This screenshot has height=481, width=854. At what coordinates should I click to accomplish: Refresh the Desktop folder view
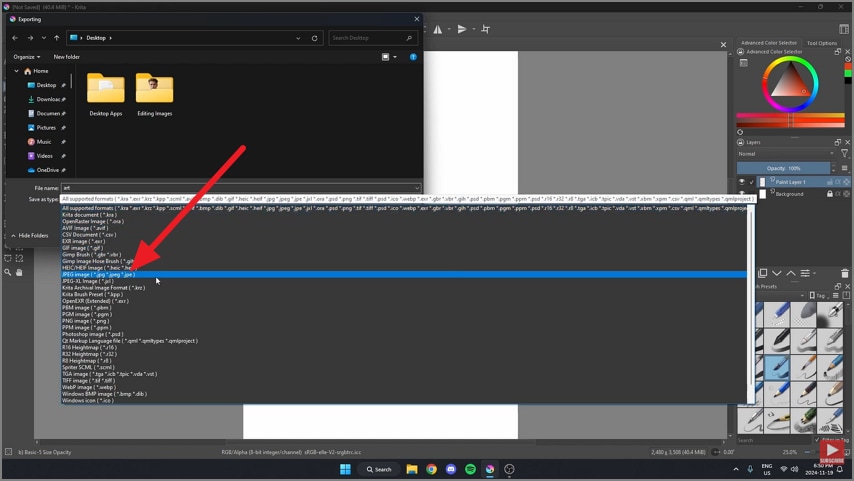(x=314, y=38)
